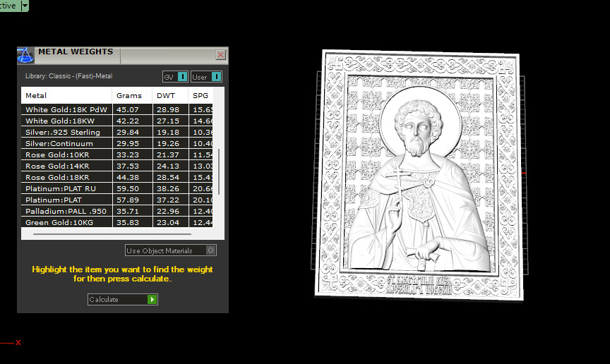
Task: Click the 23.04 DWT value
Action: [168, 222]
